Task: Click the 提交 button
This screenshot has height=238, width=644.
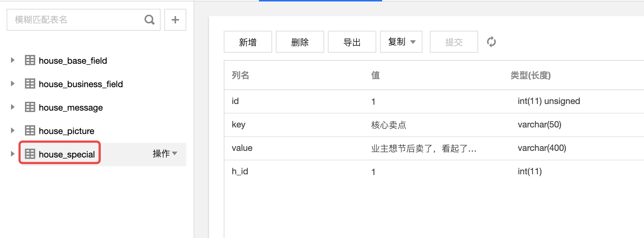Action: 454,42
